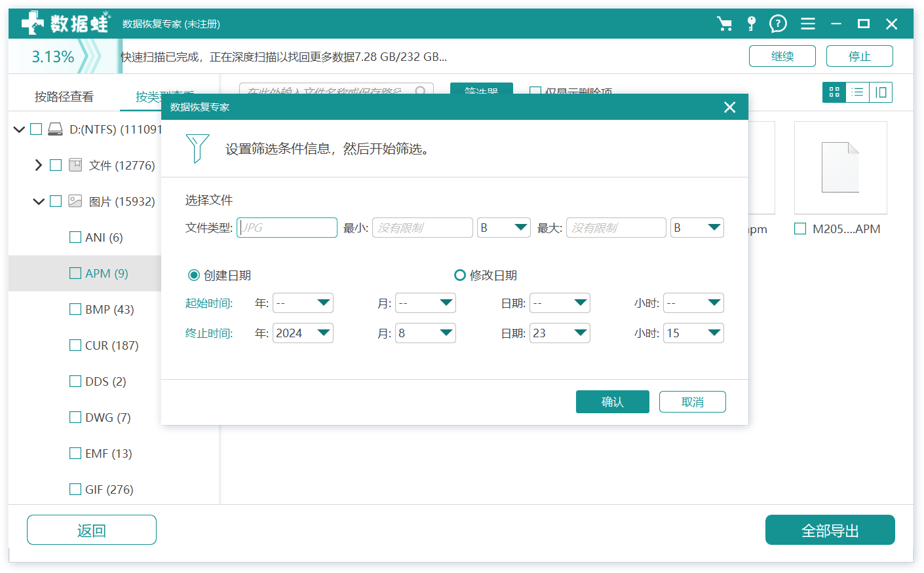The image size is (924, 573).
Task: Tick the 文件 (12776) checkbox
Action: [x=56, y=165]
